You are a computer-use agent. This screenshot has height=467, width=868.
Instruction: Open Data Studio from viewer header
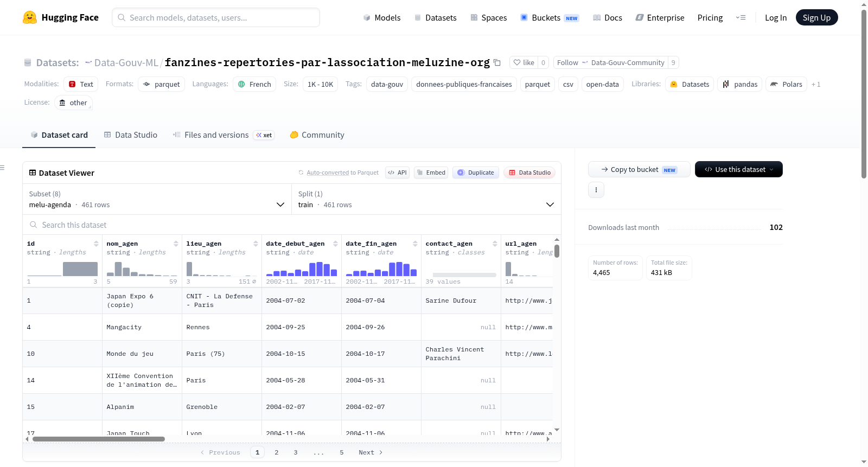(x=529, y=172)
